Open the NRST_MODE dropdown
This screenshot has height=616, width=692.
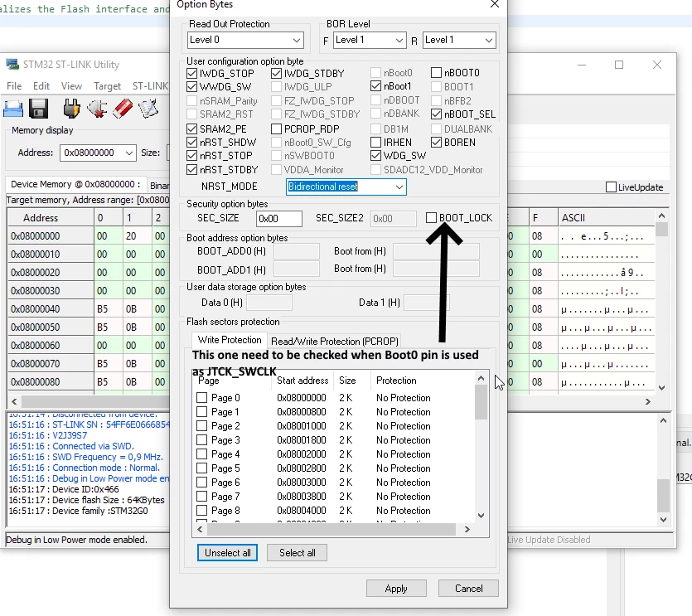tap(346, 187)
